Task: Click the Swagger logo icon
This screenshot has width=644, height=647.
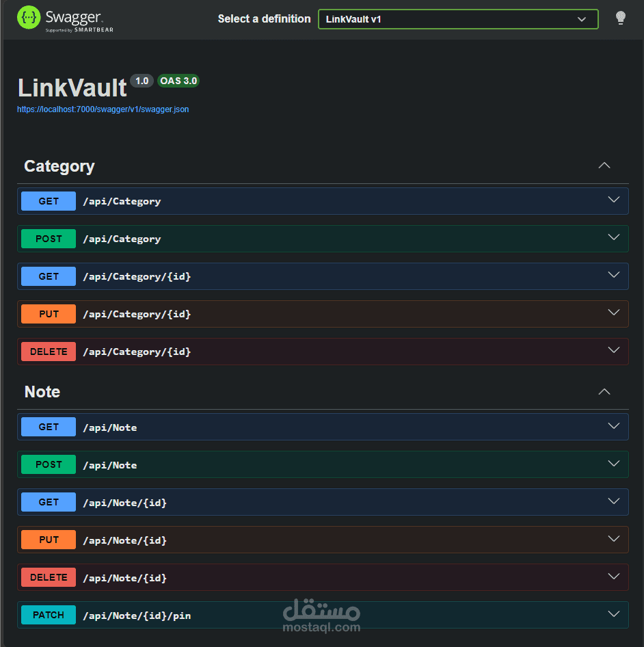Action: (x=29, y=18)
